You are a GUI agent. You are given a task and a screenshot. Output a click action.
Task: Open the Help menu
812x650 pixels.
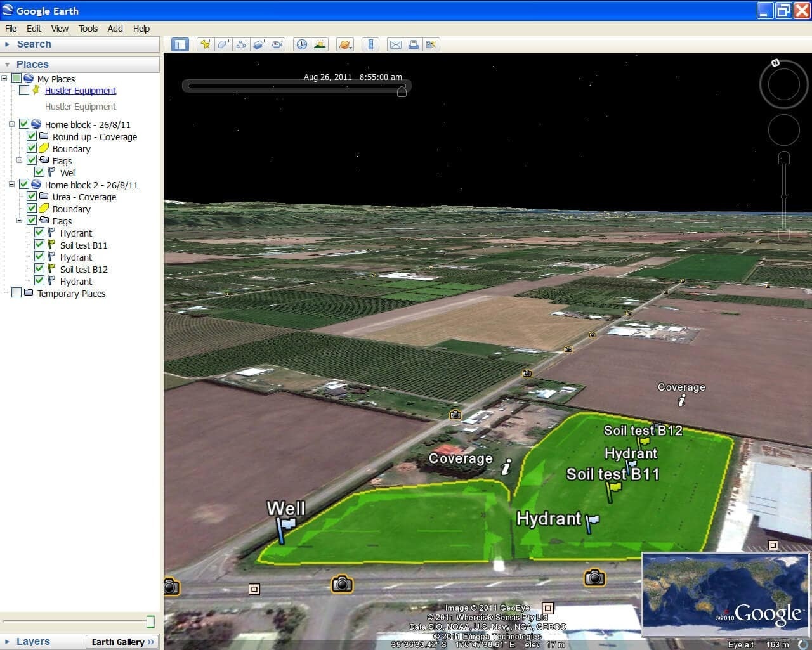pyautogui.click(x=141, y=29)
